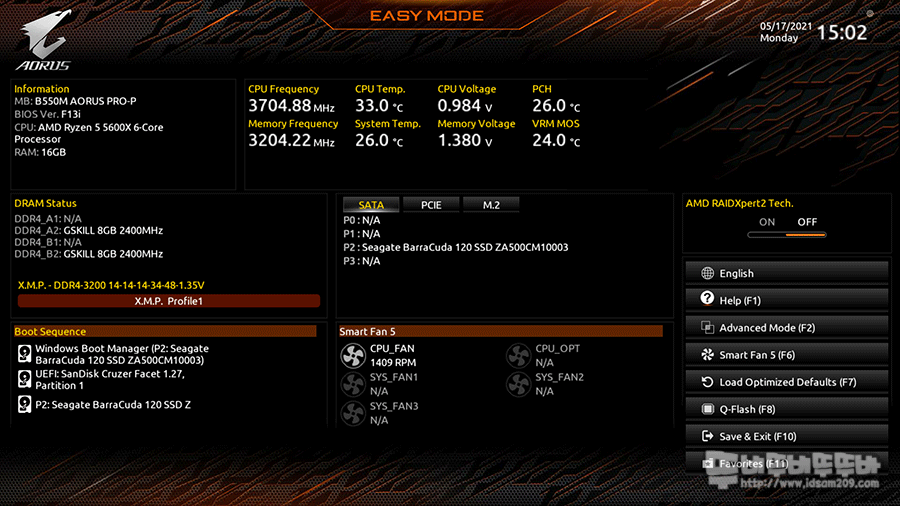The width and height of the screenshot is (900, 506).
Task: Click the CPU Voltage 0.984 V value
Action: [465, 106]
